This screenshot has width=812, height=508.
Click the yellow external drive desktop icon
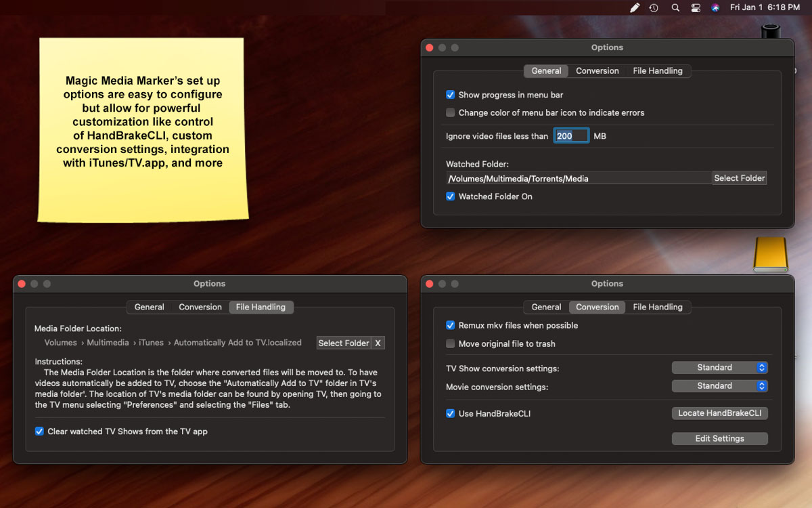click(x=771, y=254)
